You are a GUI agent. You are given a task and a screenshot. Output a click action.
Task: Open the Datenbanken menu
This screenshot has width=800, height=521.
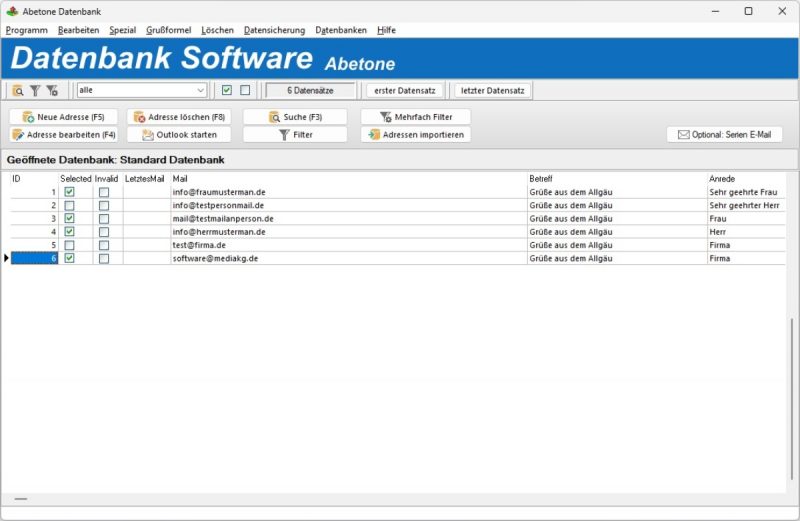tap(341, 30)
